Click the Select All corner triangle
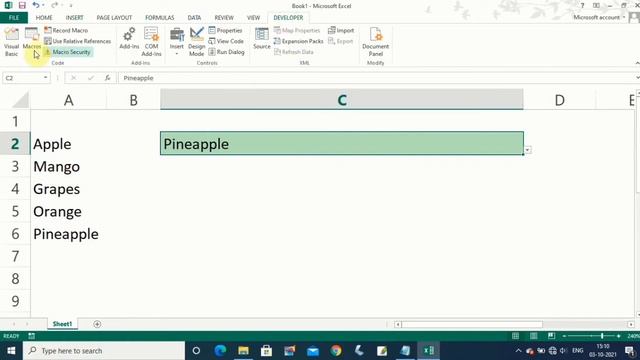This screenshot has height=360, width=640. [20, 100]
